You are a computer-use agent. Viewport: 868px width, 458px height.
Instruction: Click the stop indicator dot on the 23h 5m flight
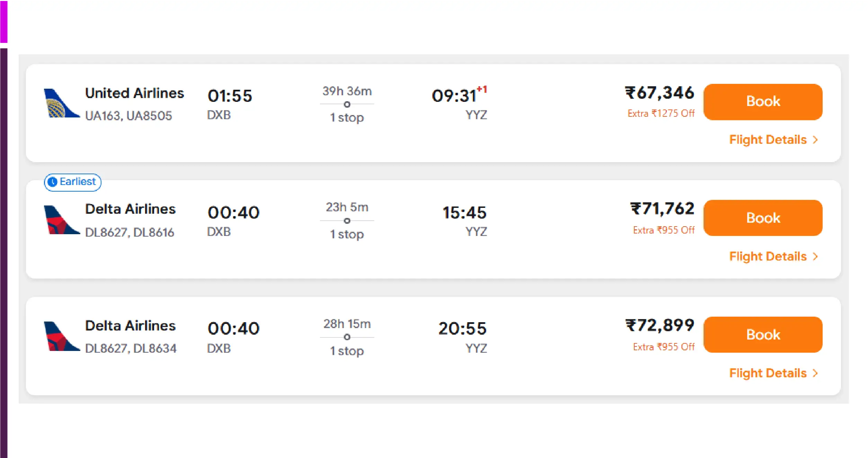347,221
